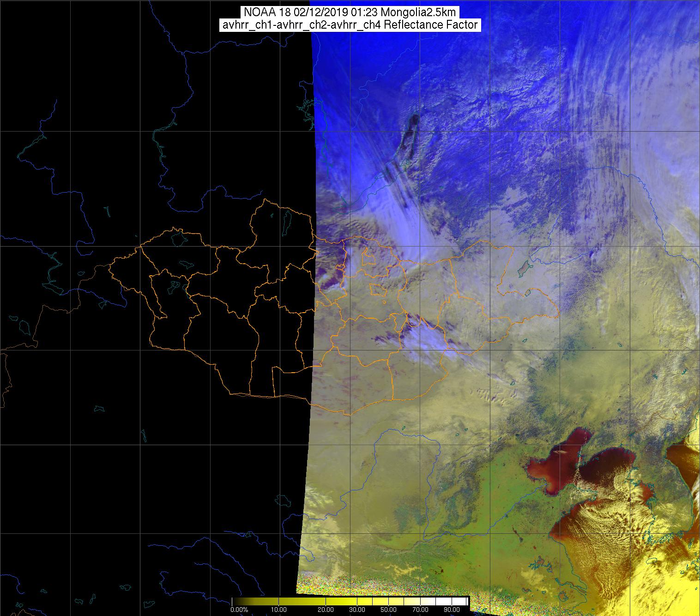Click the "avhrr_ch1-avhrr_ch2-avhrr_ch4 Reflectance Factor" caption
700x616 pixels.
(x=350, y=25)
